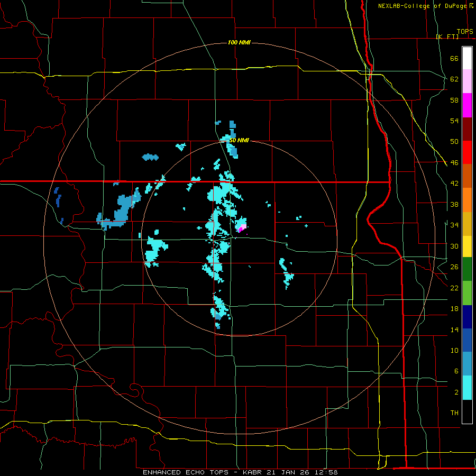Click the white 66+ color swatch
The height and width of the screenshot is (476, 476).
coord(467,58)
